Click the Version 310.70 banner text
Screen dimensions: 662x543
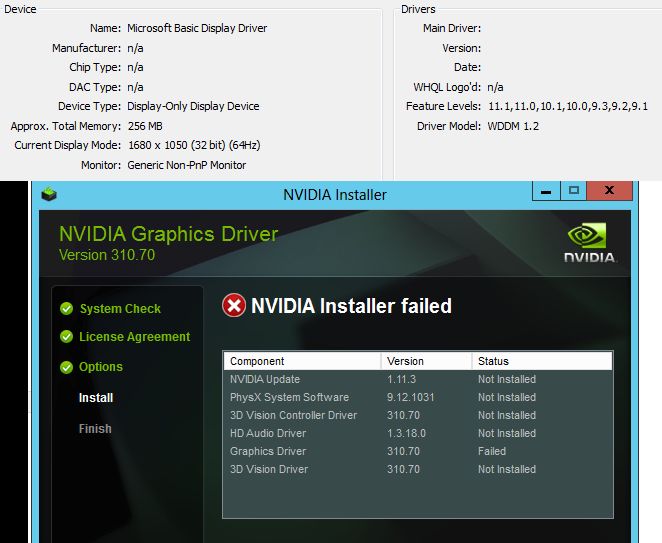(107, 255)
